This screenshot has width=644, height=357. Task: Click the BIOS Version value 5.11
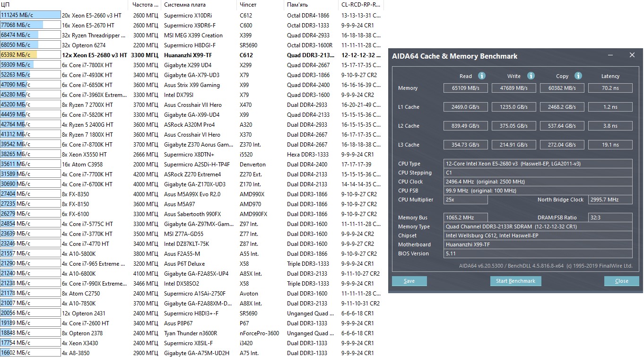[x=538, y=253]
